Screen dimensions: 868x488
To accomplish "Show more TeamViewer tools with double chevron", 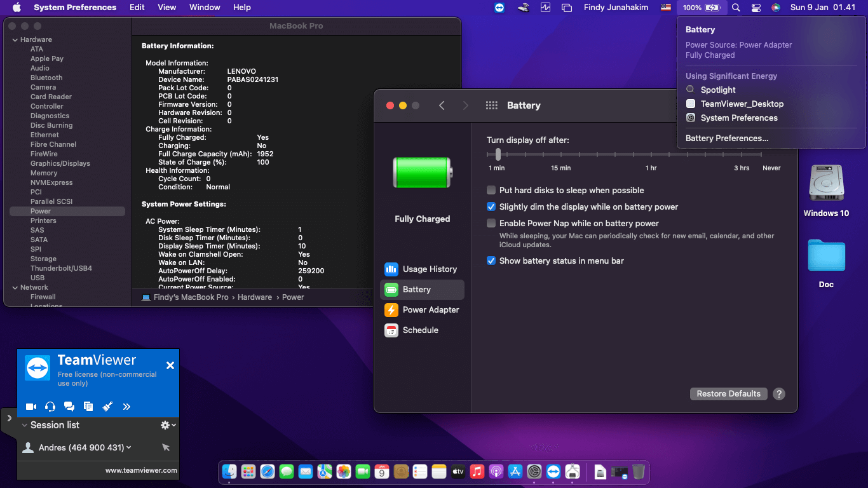I will coord(126,407).
